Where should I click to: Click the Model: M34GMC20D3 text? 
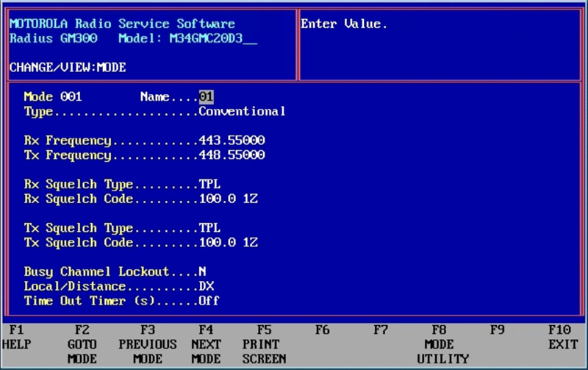tap(188, 38)
